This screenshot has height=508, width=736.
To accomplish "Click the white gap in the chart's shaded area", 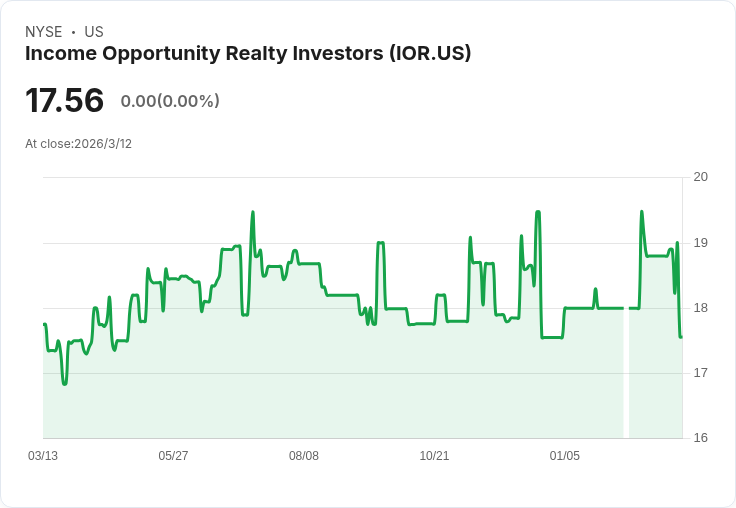I will [626, 380].
